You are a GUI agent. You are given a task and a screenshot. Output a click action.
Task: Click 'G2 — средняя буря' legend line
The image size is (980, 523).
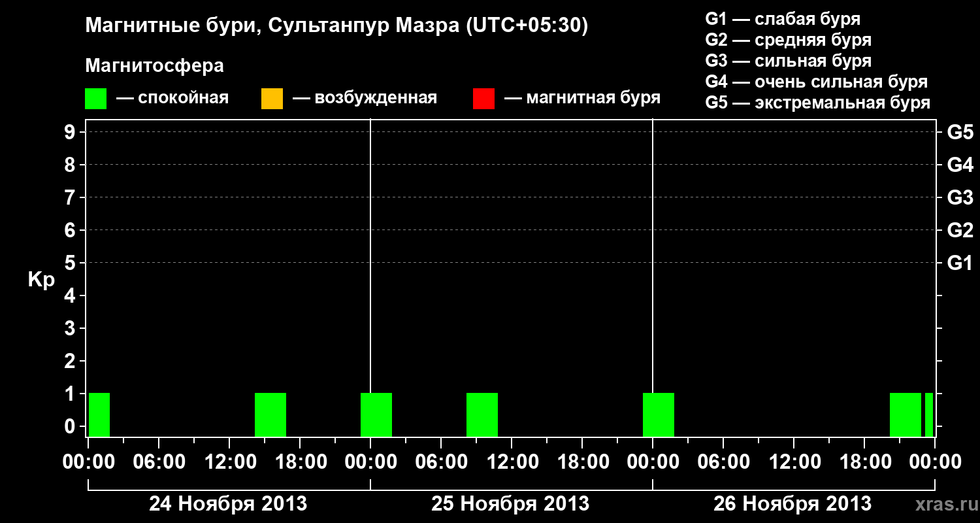(789, 40)
